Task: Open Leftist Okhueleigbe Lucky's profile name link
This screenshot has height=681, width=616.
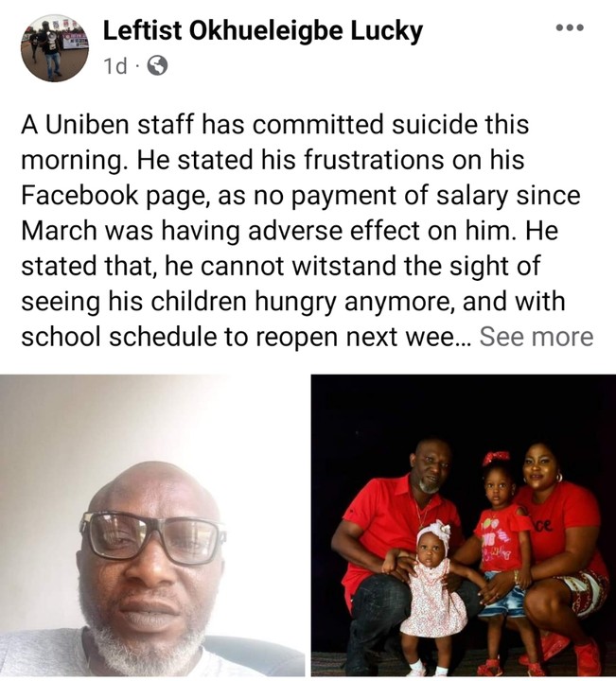Action: click(x=262, y=31)
